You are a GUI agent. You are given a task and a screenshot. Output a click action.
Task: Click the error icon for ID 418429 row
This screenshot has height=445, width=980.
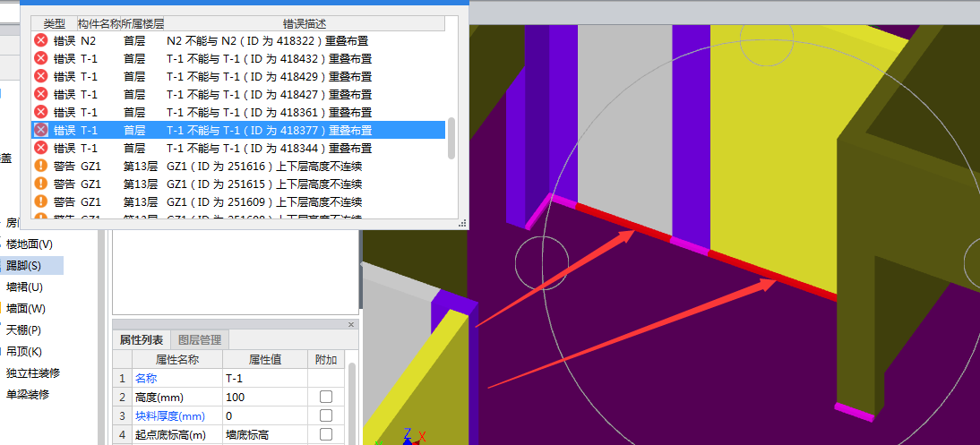(x=40, y=76)
